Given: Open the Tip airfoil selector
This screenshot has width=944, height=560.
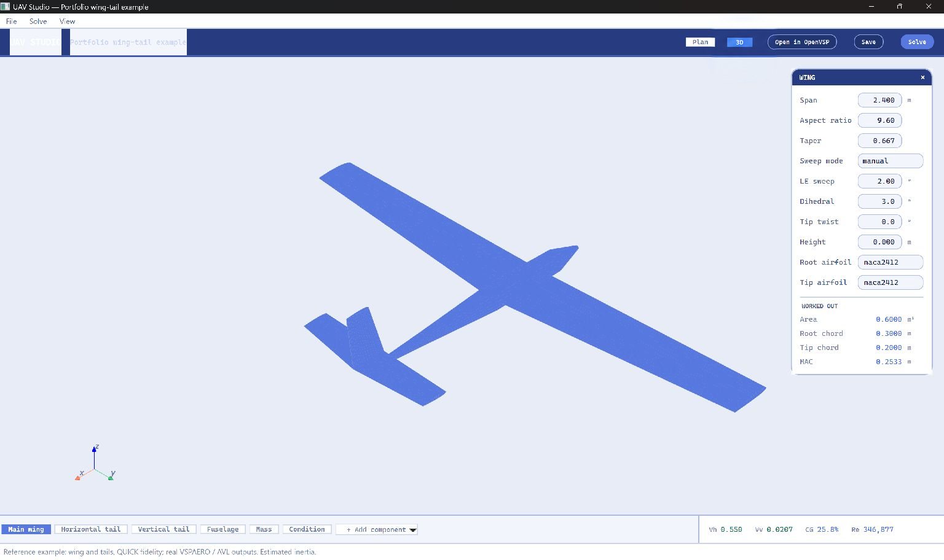Looking at the screenshot, I should pos(890,282).
